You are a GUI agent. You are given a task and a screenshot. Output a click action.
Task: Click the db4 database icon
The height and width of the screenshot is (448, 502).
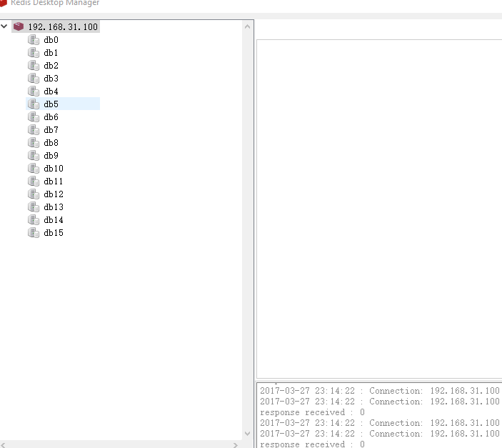pyautogui.click(x=34, y=91)
